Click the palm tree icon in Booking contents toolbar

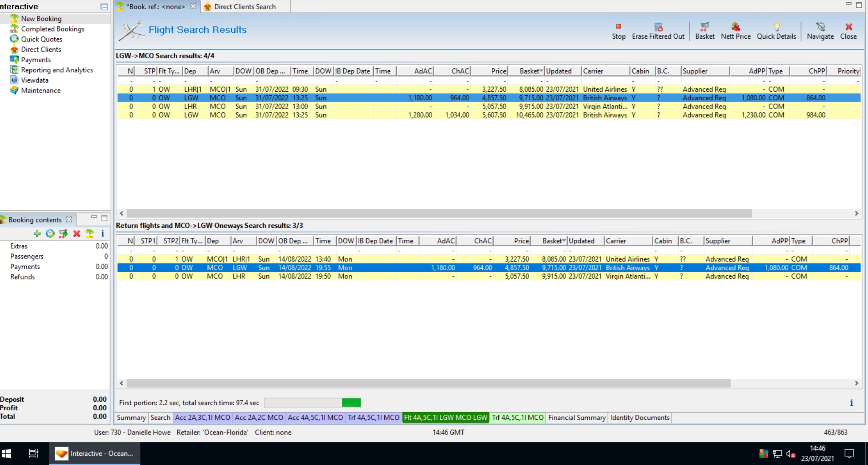(90, 233)
